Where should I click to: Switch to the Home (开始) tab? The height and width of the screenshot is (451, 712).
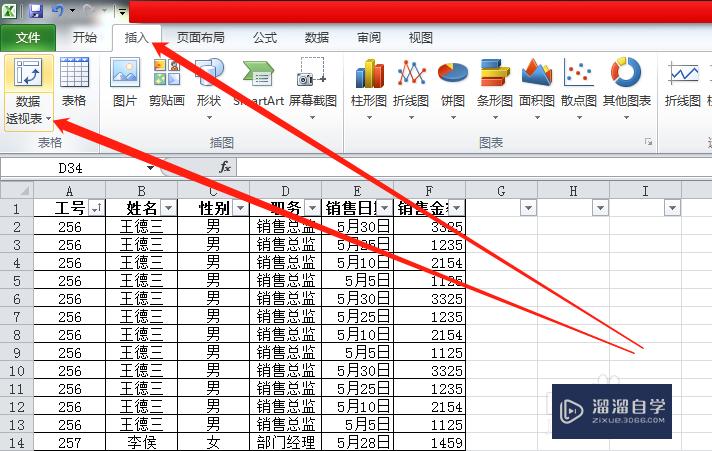pos(85,37)
